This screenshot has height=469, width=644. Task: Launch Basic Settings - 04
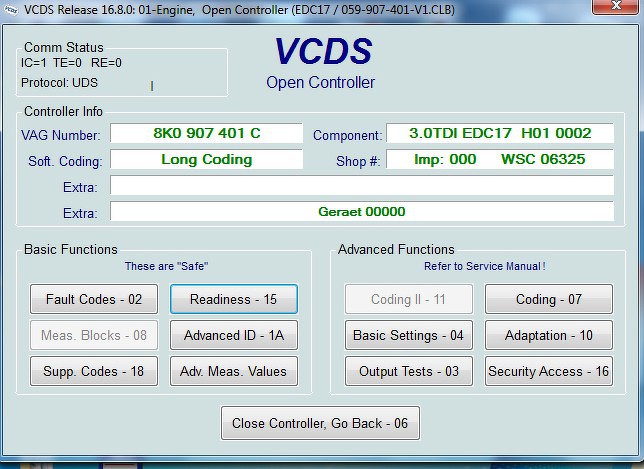(x=409, y=335)
